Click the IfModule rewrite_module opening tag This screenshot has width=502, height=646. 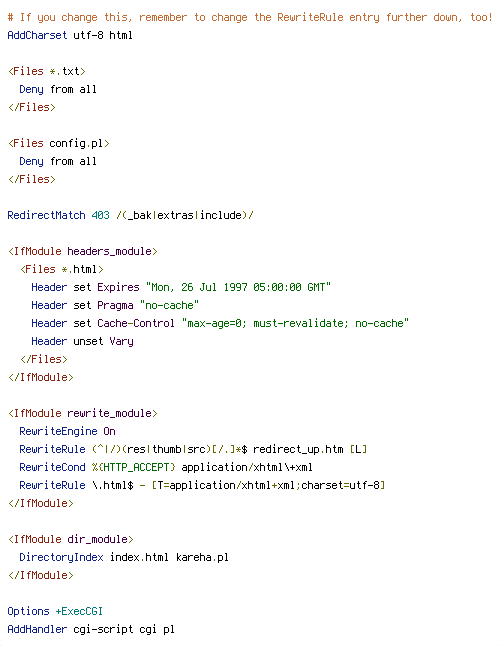82,413
